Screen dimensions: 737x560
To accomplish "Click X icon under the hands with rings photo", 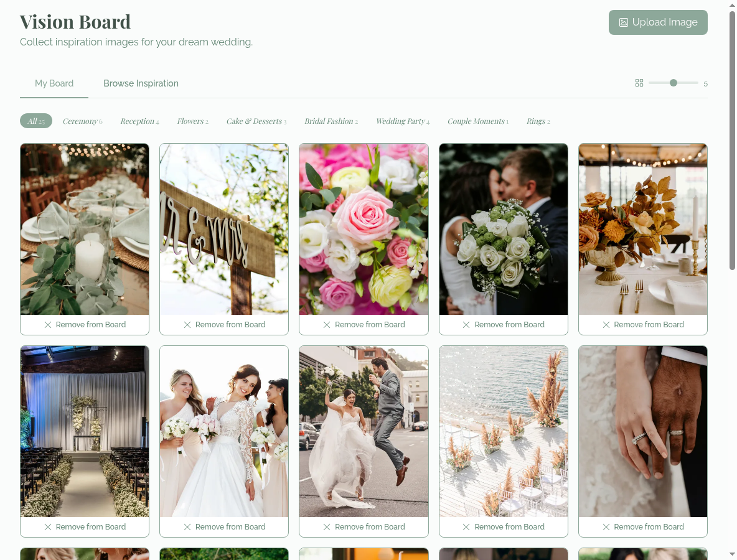I will click(606, 527).
